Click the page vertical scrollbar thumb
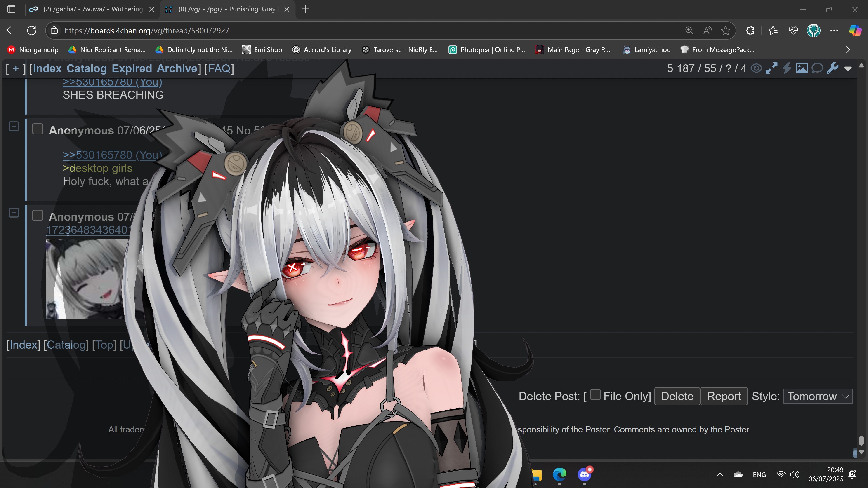This screenshot has width=868, height=488. (x=861, y=441)
